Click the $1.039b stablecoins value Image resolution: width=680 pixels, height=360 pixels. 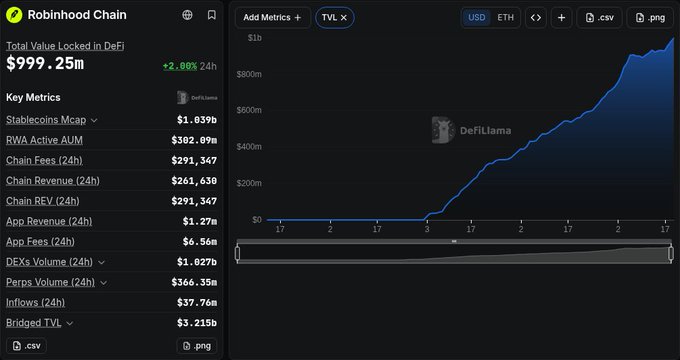tap(197, 120)
